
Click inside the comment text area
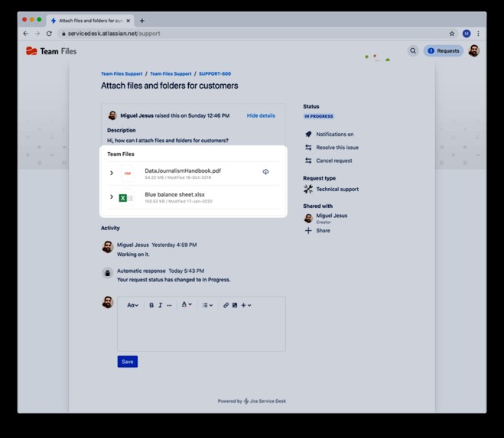pyautogui.click(x=201, y=331)
